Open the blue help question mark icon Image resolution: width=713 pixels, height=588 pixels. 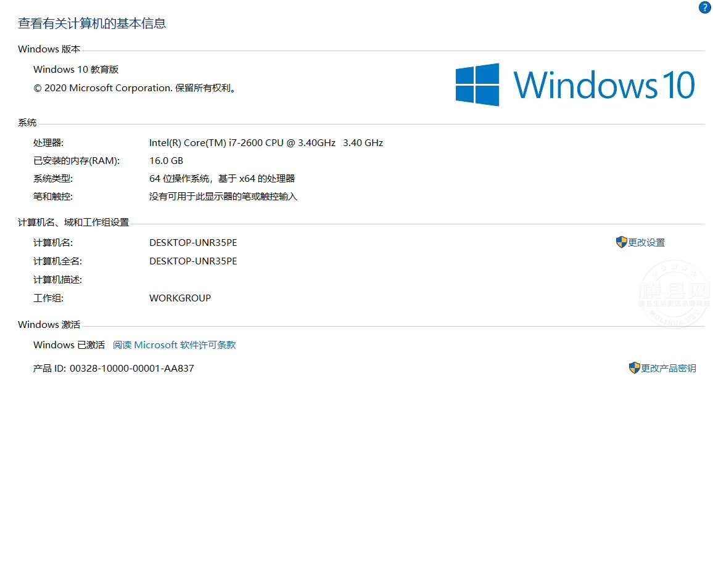click(704, 7)
